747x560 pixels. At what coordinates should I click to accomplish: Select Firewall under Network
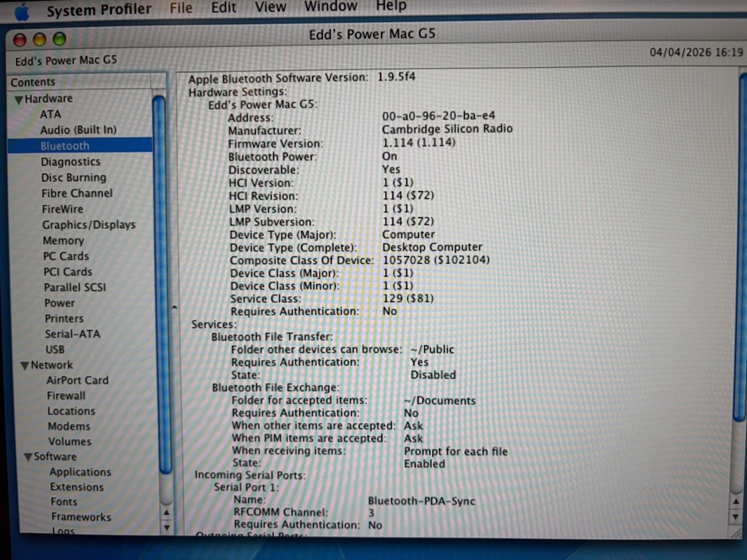coord(66,395)
